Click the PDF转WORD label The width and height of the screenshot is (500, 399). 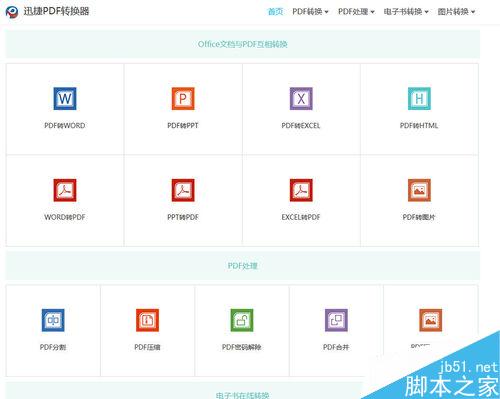[65, 126]
